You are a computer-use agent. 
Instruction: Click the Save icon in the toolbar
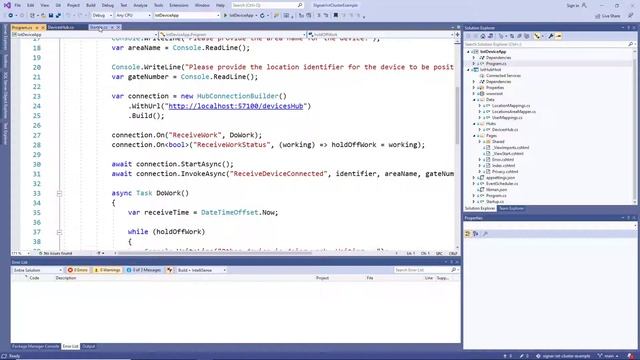pyautogui.click(x=51, y=16)
